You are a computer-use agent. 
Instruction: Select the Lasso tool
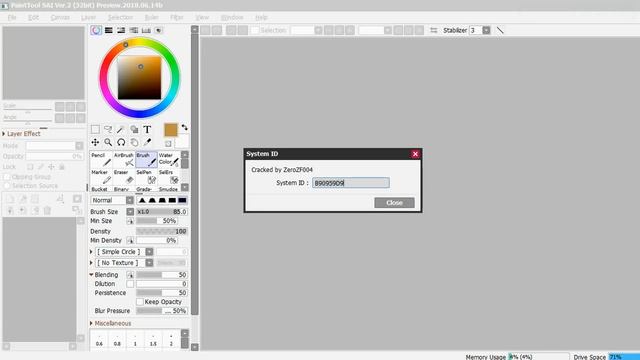click(x=108, y=129)
